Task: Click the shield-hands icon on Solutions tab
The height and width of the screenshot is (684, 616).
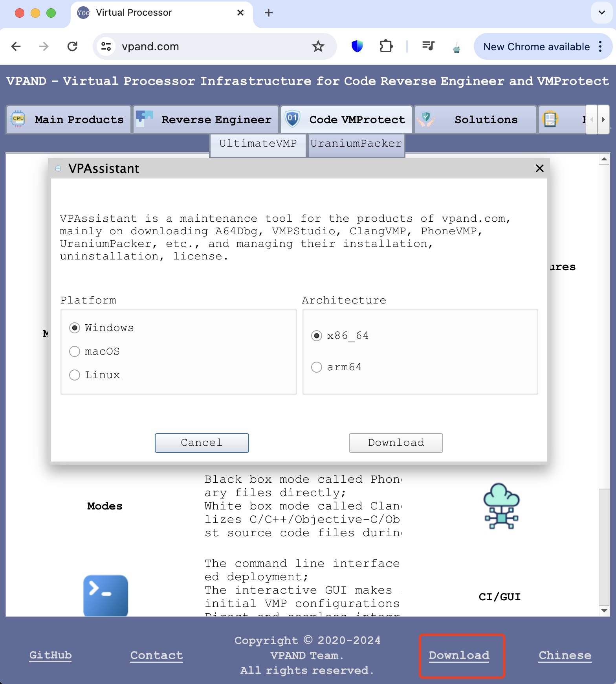Action: (426, 119)
